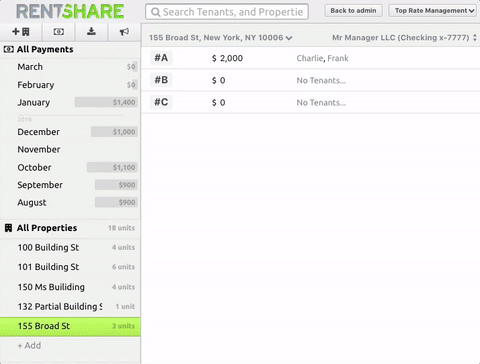Viewport: 480px width, 364px height.
Task: Open the Mr Manager LLC bank account selector
Action: tap(404, 38)
